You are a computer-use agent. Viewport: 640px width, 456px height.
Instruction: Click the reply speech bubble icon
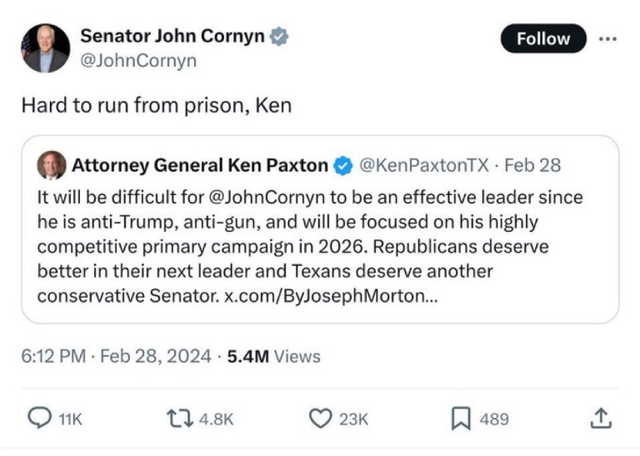click(40, 418)
